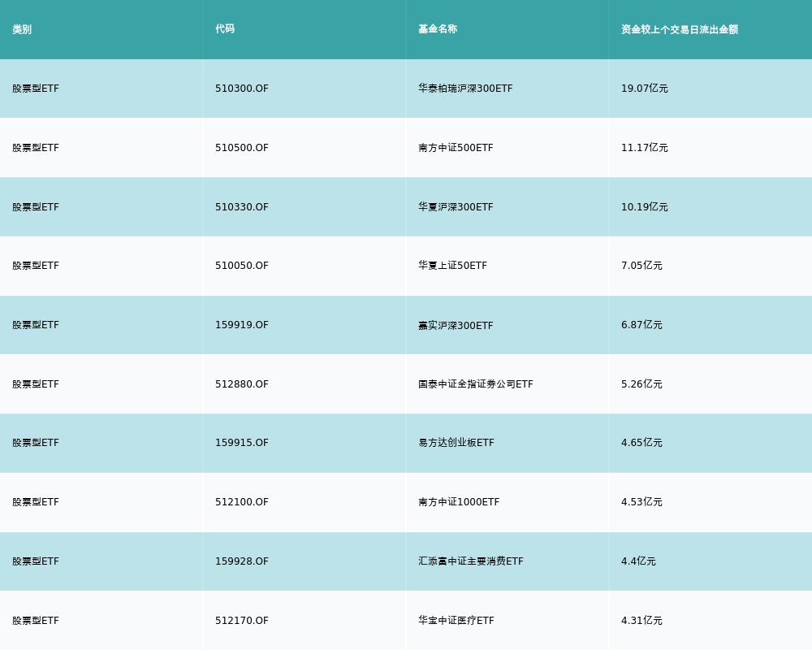Click 股票型ETF in the 159919.OF row

click(x=36, y=325)
